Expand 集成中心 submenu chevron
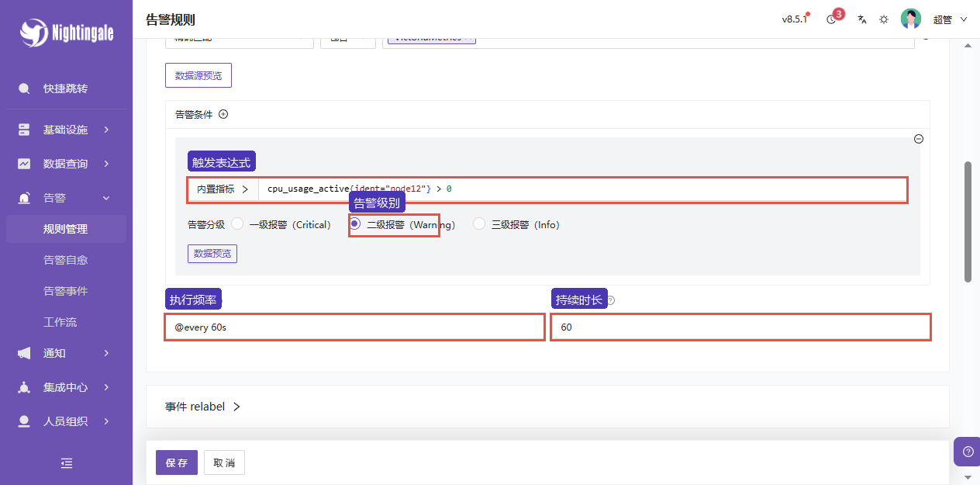 coord(106,387)
